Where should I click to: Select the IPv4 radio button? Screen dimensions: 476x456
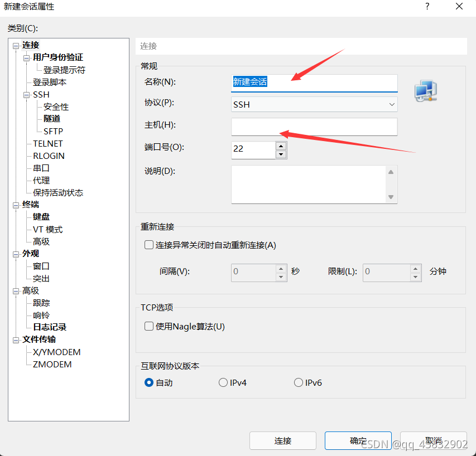tap(223, 382)
